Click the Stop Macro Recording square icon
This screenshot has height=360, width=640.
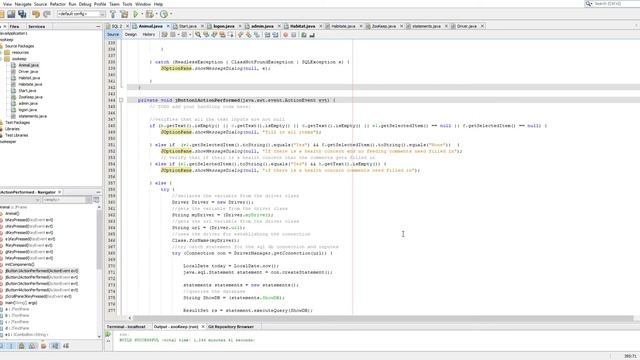[x=293, y=35]
